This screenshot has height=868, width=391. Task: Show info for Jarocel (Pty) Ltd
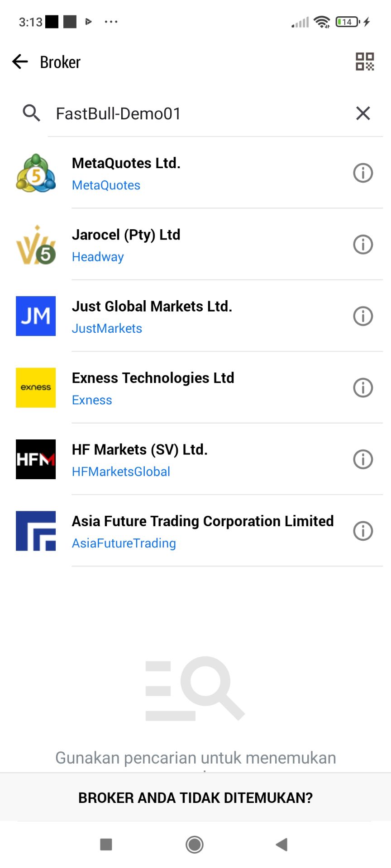(362, 245)
